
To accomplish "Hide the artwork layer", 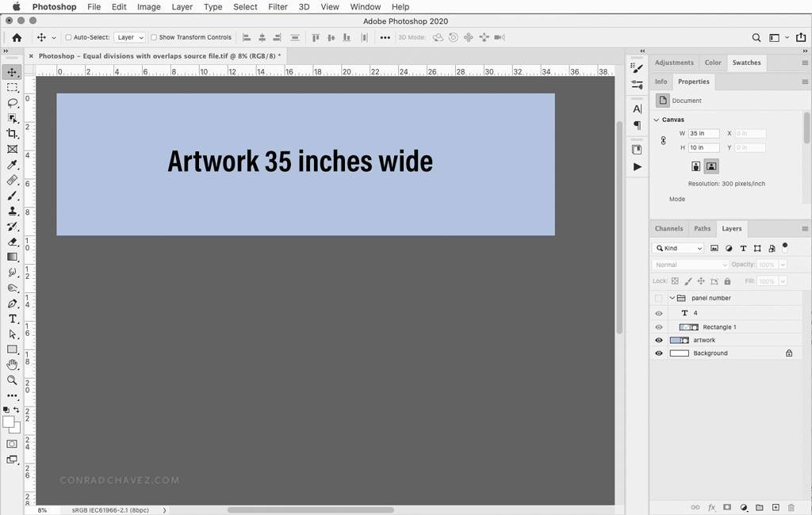I will point(659,340).
